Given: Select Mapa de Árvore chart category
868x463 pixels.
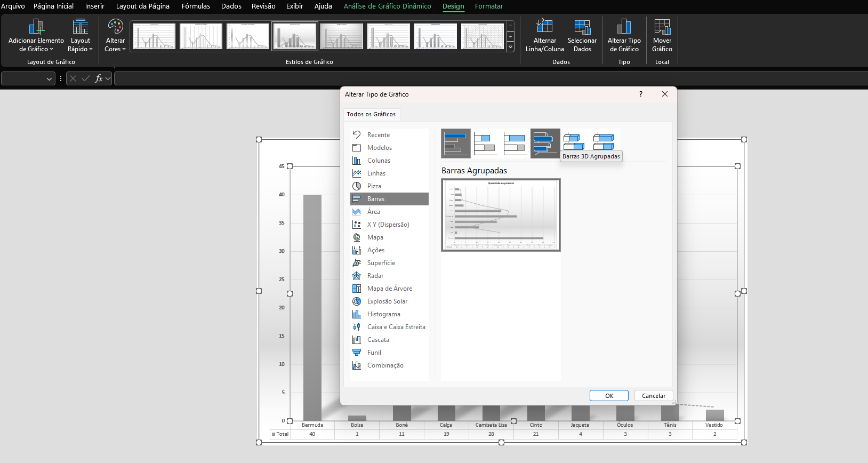Looking at the screenshot, I should [x=389, y=289].
